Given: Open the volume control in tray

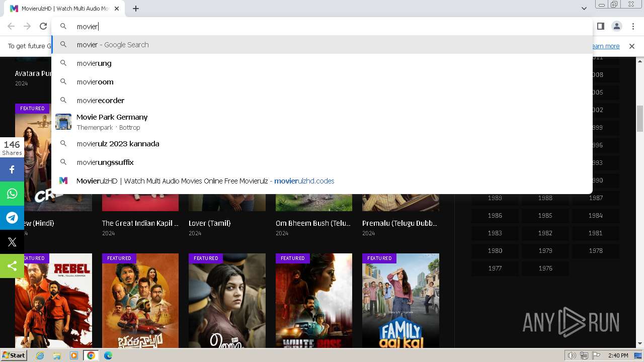Looking at the screenshot, I should pos(572,355).
